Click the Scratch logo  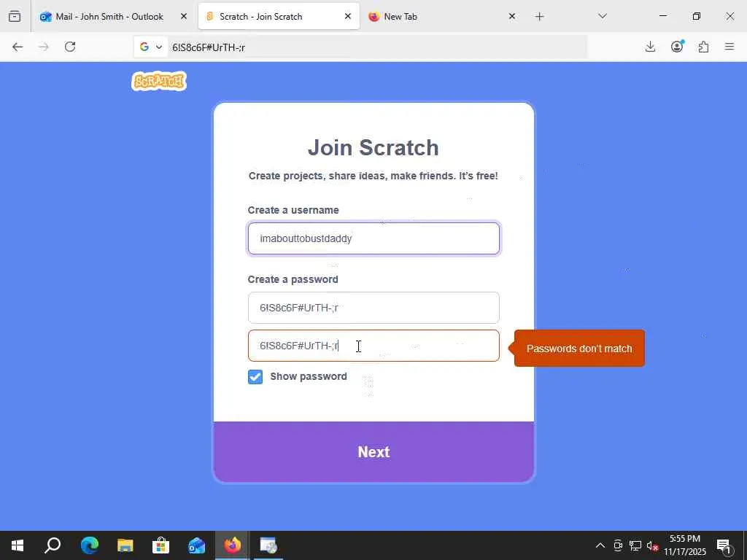tap(158, 81)
